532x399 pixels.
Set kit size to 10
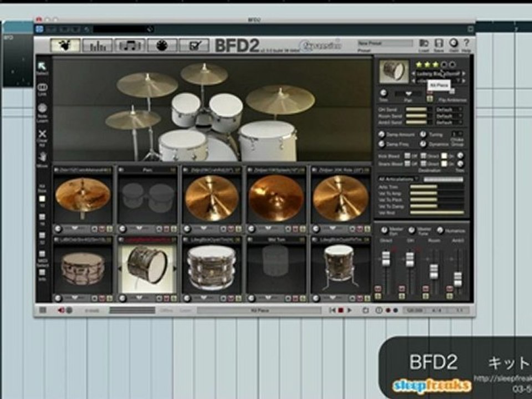tap(42, 198)
